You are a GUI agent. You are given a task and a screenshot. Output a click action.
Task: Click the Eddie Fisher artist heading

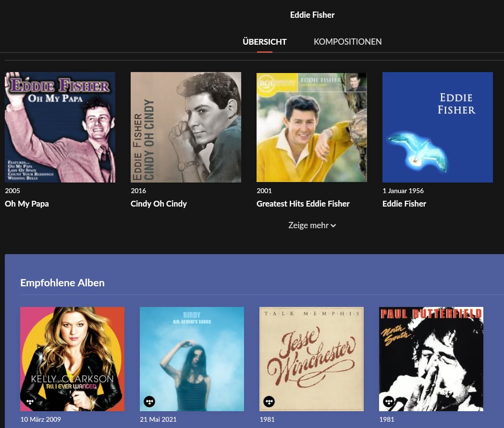pyautogui.click(x=312, y=15)
